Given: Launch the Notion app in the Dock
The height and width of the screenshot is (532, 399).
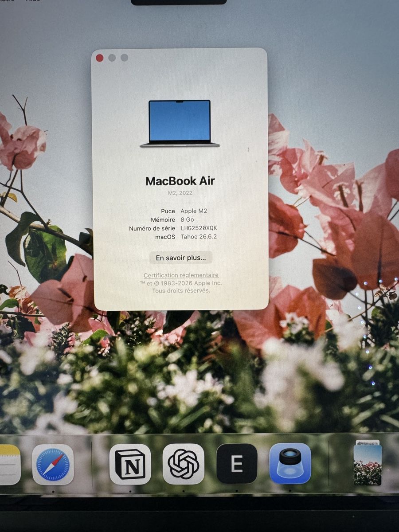Looking at the screenshot, I should click(130, 464).
